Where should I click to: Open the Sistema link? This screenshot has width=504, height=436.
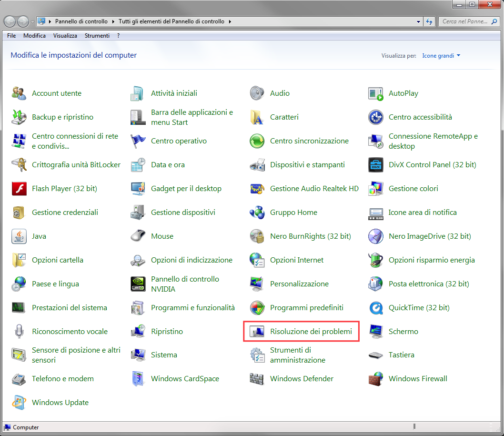(164, 355)
